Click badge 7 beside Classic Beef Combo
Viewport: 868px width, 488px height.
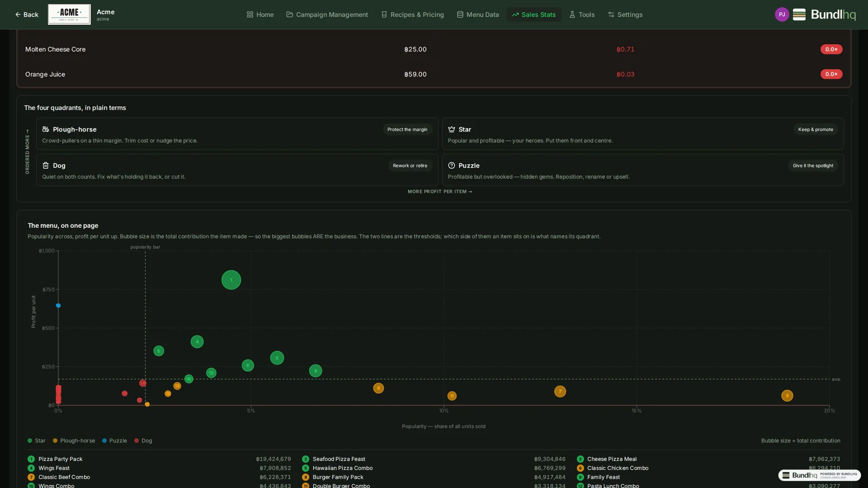click(31, 477)
